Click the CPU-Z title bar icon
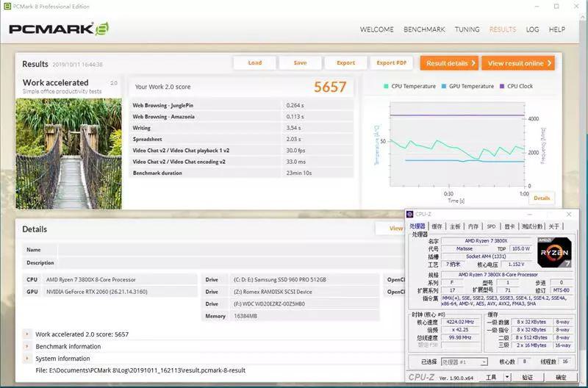Image resolution: width=588 pixels, height=388 pixels. 410,214
